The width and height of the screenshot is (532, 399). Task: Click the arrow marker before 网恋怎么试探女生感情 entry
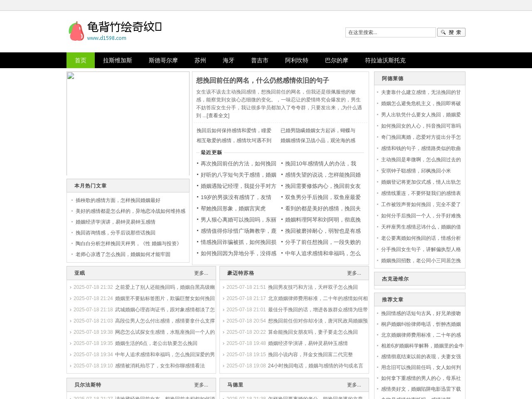pyautogui.click(x=71, y=332)
